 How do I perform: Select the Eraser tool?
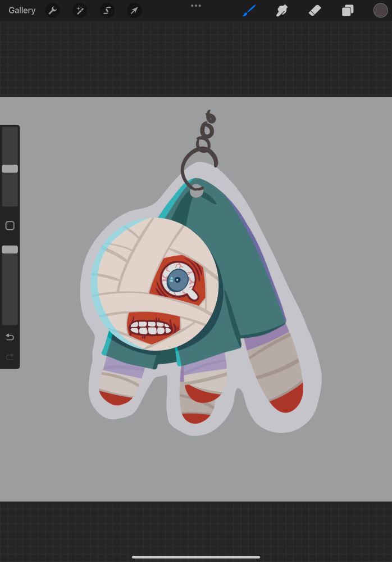click(x=314, y=10)
